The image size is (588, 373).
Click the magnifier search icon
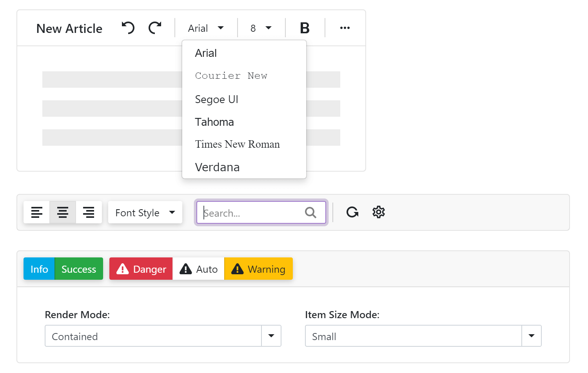tap(310, 212)
